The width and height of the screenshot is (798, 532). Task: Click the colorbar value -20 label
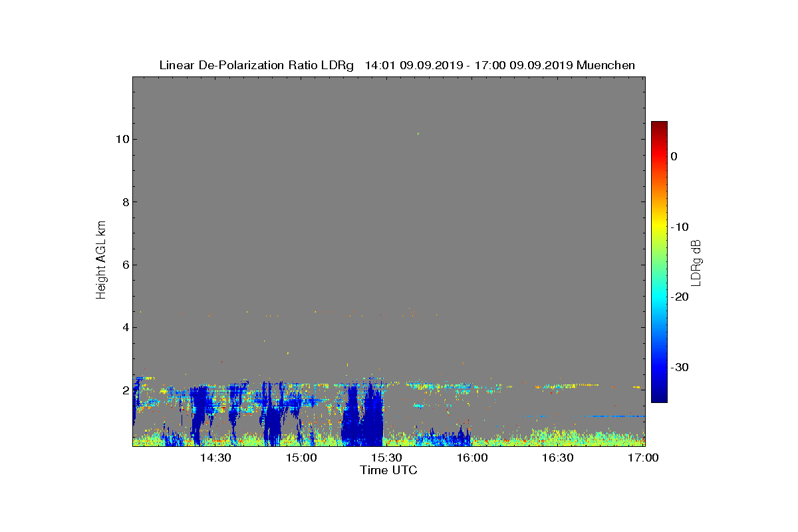pos(679,297)
